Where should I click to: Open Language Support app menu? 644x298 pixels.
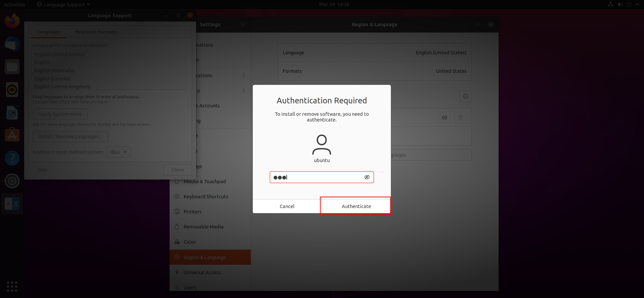tap(63, 4)
